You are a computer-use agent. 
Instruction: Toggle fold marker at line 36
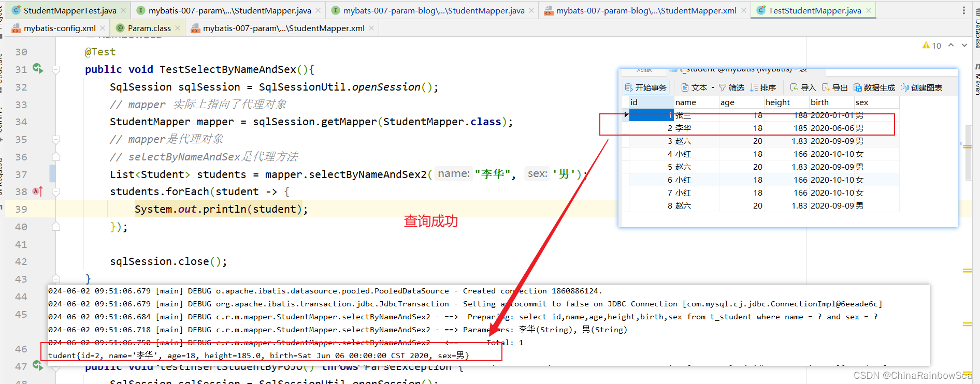tap(56, 157)
